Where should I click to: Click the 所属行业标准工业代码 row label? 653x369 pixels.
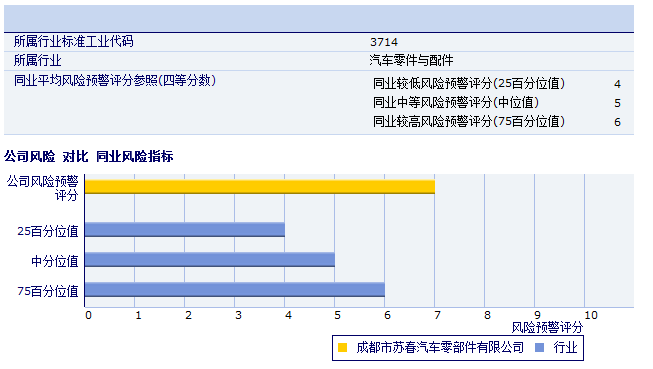click(x=74, y=42)
